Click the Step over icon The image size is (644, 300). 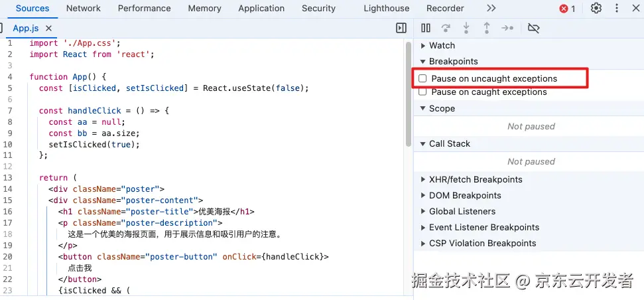(446, 28)
